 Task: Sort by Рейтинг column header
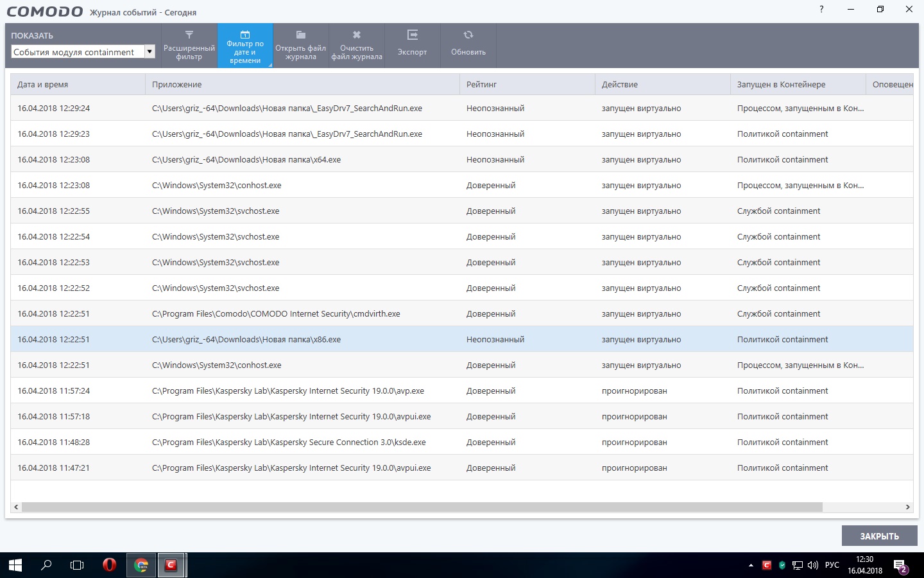pos(526,84)
